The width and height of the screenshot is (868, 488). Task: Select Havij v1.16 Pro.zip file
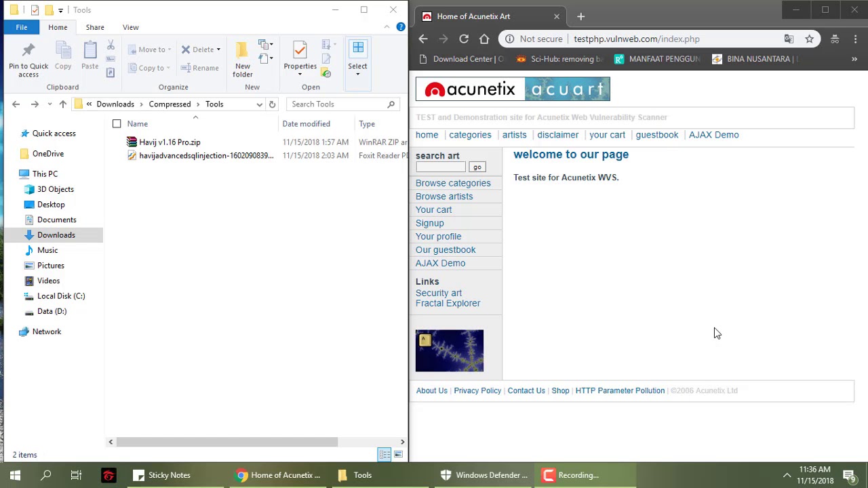click(x=170, y=142)
